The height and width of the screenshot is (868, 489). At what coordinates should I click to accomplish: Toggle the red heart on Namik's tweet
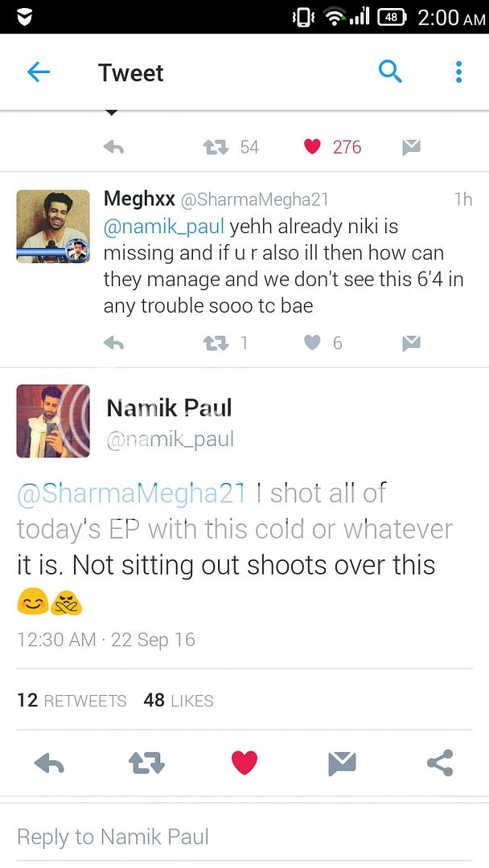244,763
